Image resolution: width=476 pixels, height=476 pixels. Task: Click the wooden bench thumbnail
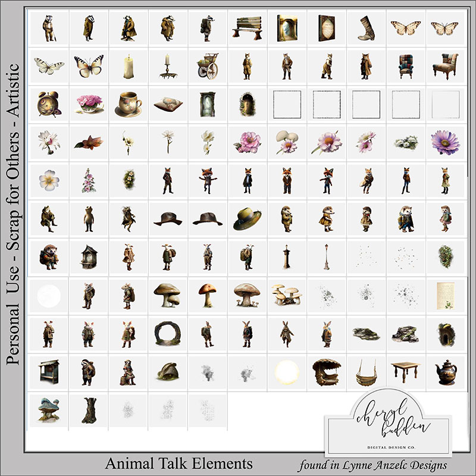coord(247,27)
